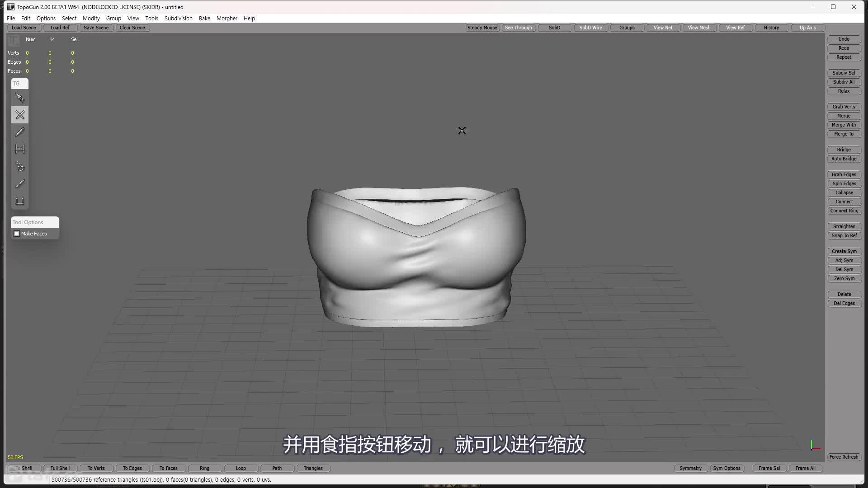The width and height of the screenshot is (868, 488).
Task: Activate the Simple Create cross tool
Action: point(20,115)
